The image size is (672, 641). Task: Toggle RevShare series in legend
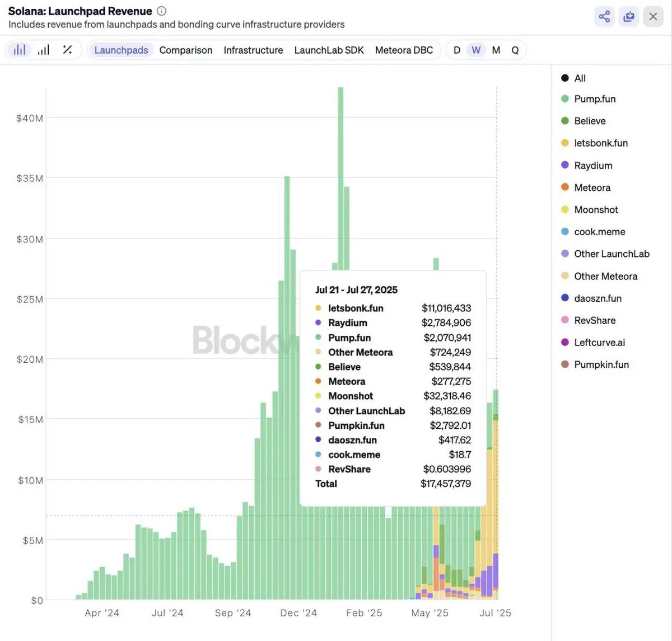[x=589, y=320]
